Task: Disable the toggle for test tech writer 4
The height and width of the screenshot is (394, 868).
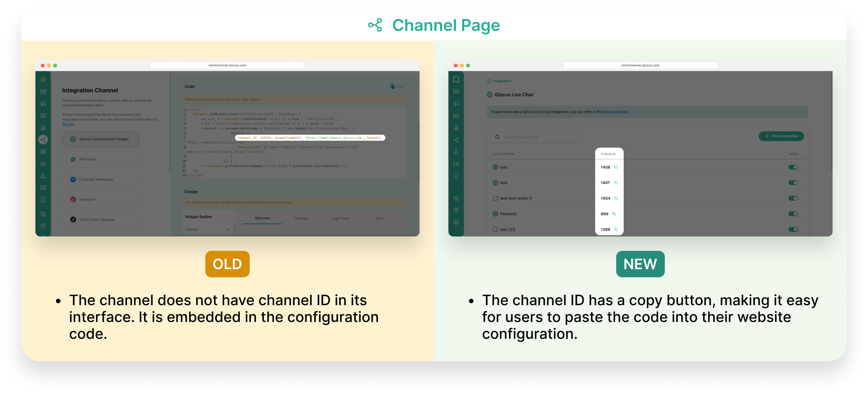Action: (x=793, y=198)
